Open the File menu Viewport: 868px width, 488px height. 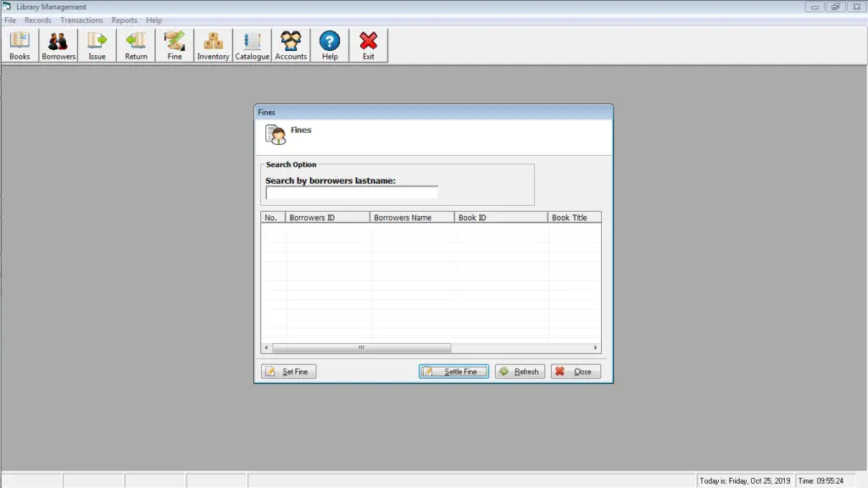tap(9, 19)
